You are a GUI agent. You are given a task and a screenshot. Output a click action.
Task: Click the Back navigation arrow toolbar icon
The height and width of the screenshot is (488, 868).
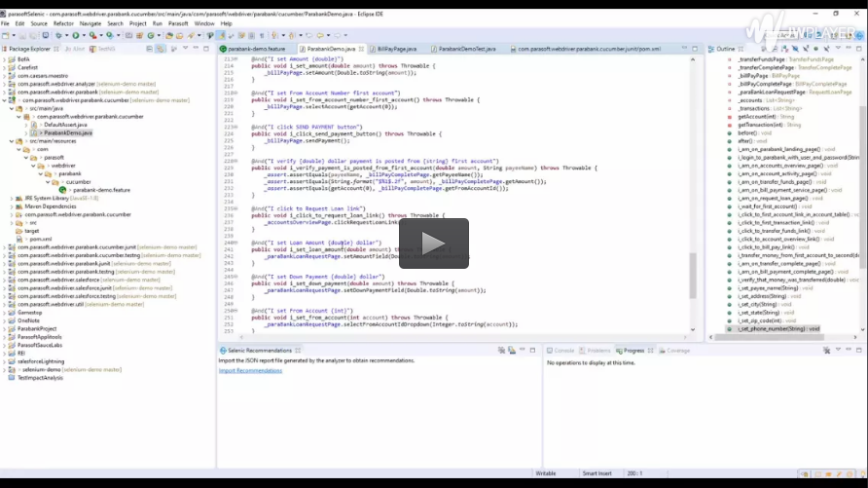[320, 35]
